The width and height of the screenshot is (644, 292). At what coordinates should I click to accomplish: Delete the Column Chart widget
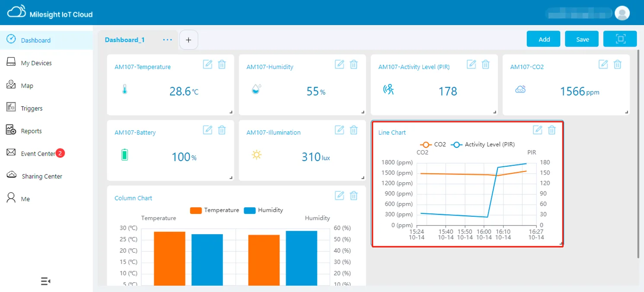pyautogui.click(x=354, y=195)
